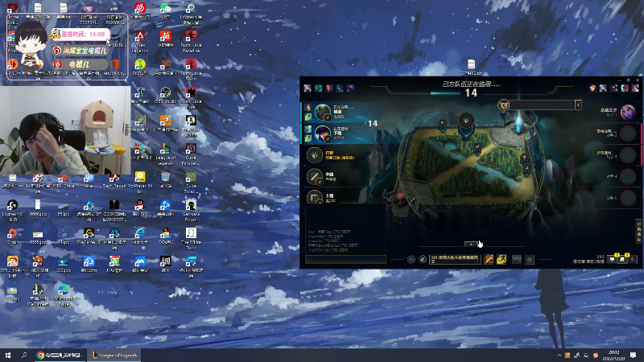Open WeChat desktop icon

pos(166,10)
